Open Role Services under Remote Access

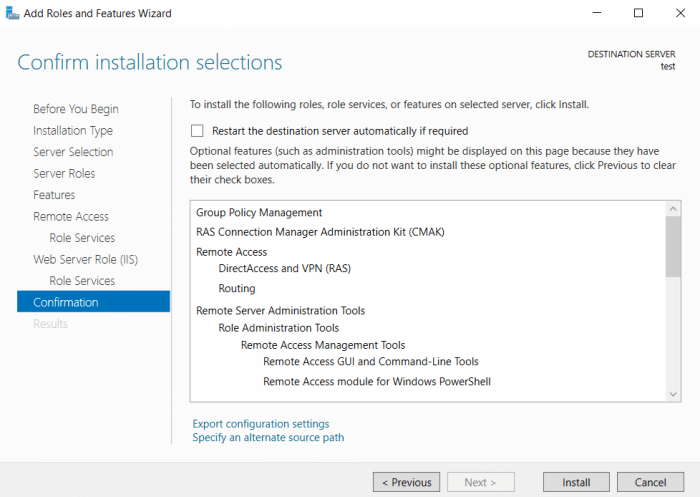pyautogui.click(x=82, y=238)
